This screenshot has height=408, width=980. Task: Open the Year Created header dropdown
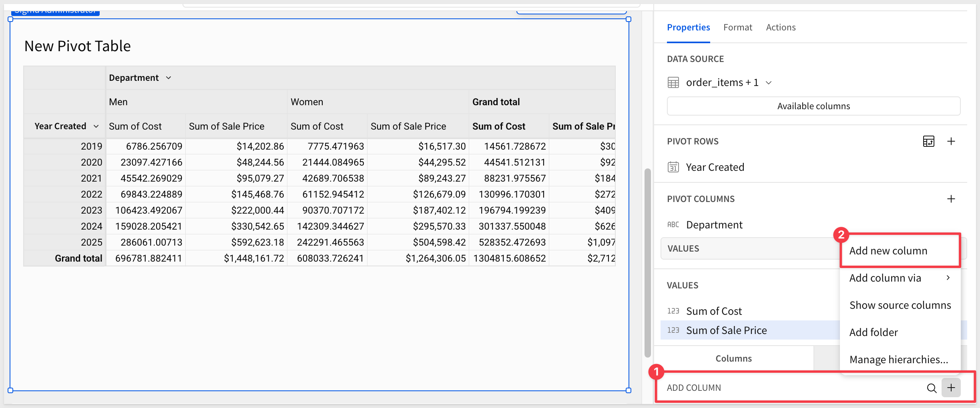(96, 126)
